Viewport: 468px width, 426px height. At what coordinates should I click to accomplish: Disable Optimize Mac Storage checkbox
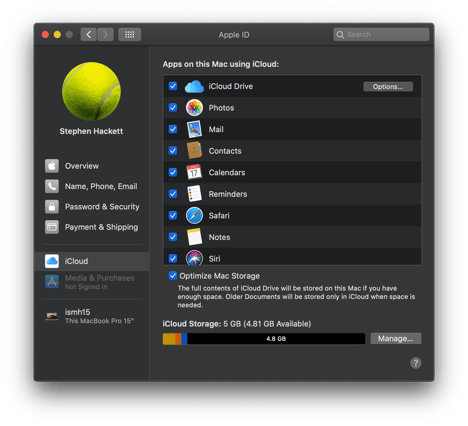[173, 276]
